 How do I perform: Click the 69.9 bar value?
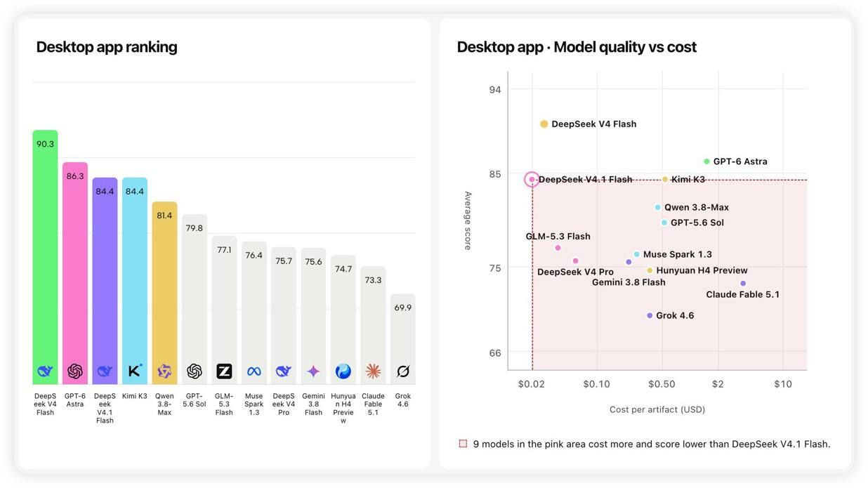[403, 308]
